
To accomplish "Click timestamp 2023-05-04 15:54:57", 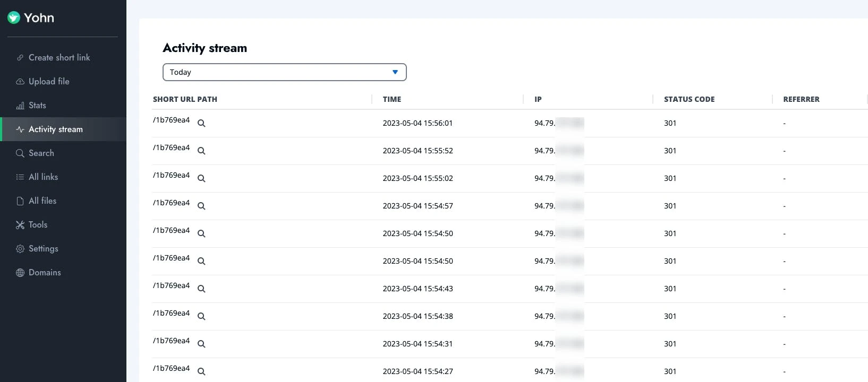I will click(418, 206).
